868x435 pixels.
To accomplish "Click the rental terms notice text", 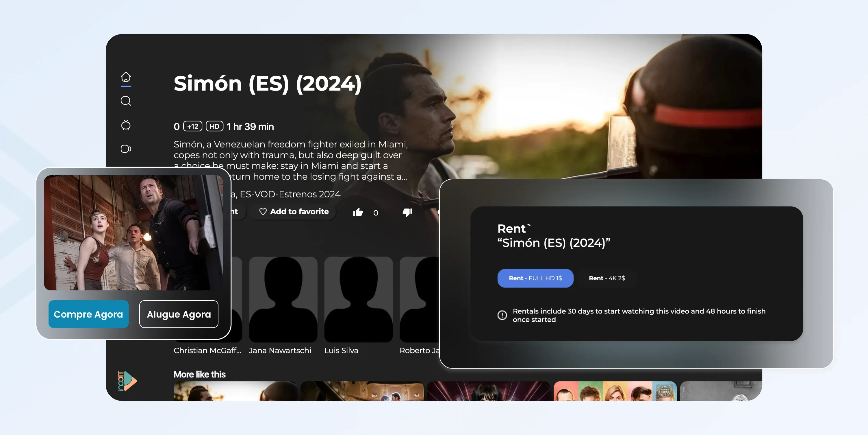I will pos(639,315).
